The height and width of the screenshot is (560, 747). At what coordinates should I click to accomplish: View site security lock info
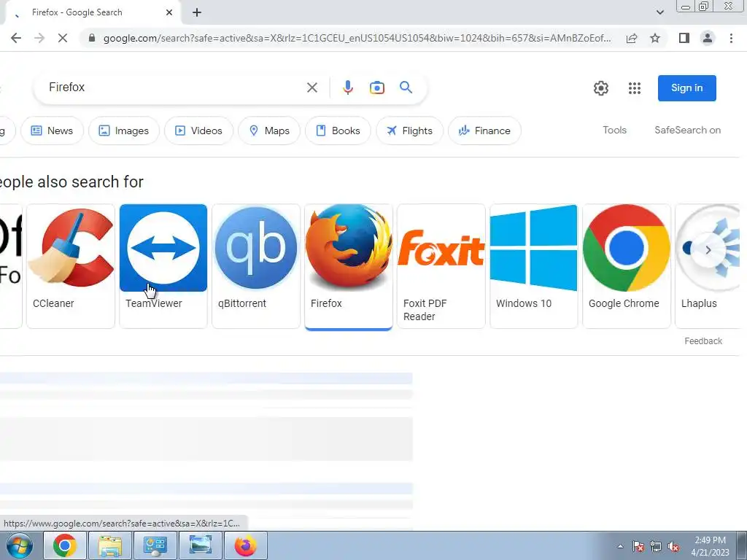point(92,38)
